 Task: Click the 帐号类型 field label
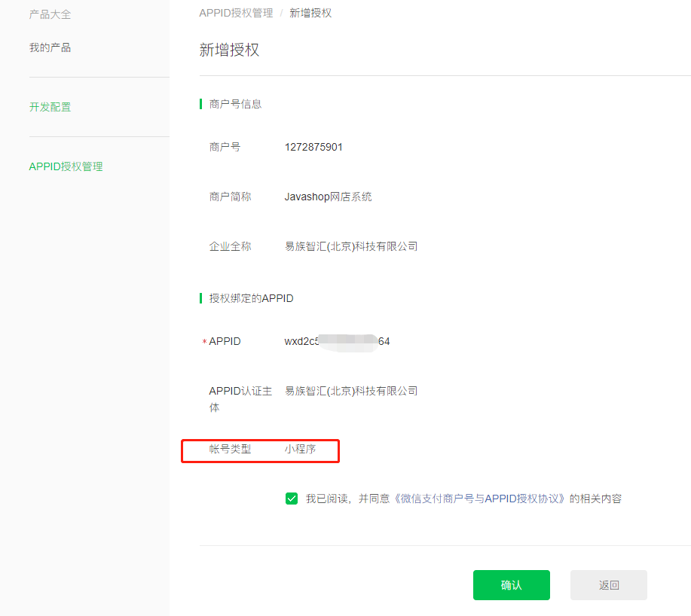click(230, 449)
